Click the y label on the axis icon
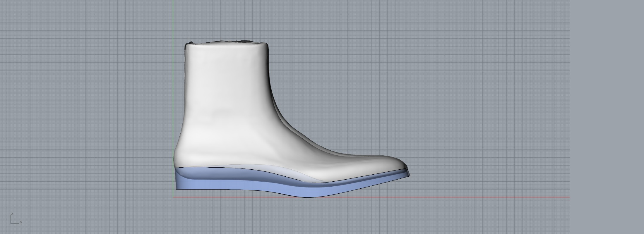The height and width of the screenshot is (234, 644). point(21,222)
